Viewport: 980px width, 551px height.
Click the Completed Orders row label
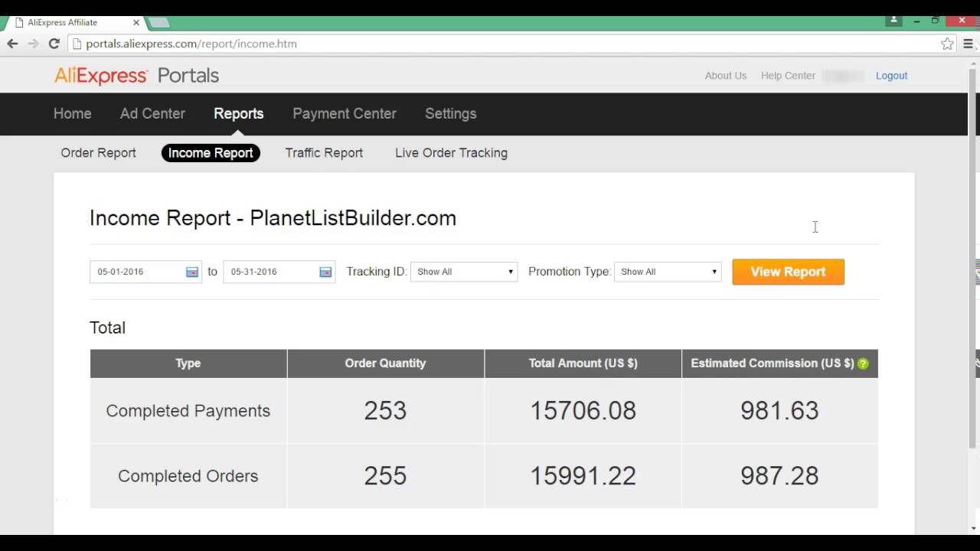point(188,476)
